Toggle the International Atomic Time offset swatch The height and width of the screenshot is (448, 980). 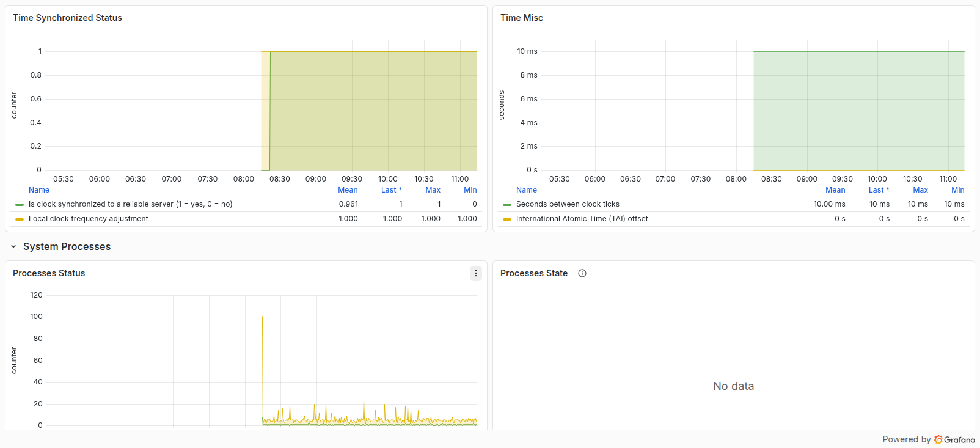pyautogui.click(x=507, y=219)
